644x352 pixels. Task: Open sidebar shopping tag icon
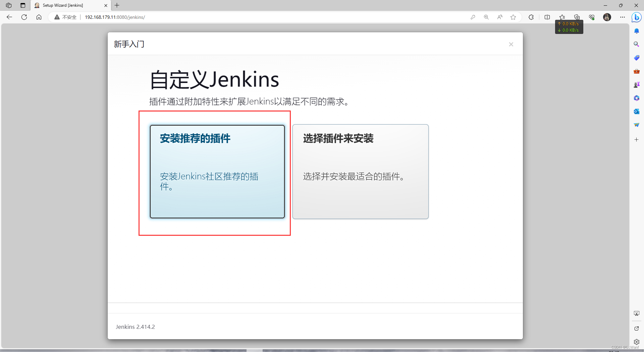pos(637,58)
